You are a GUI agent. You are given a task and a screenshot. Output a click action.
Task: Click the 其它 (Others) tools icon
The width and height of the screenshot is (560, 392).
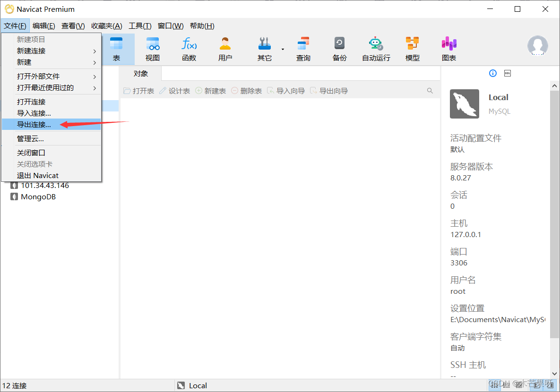pyautogui.click(x=264, y=49)
